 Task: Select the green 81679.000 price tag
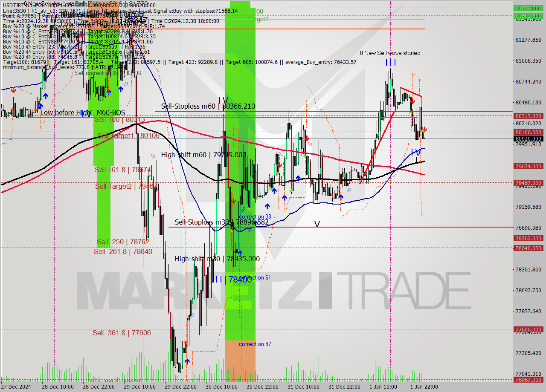point(529,8)
